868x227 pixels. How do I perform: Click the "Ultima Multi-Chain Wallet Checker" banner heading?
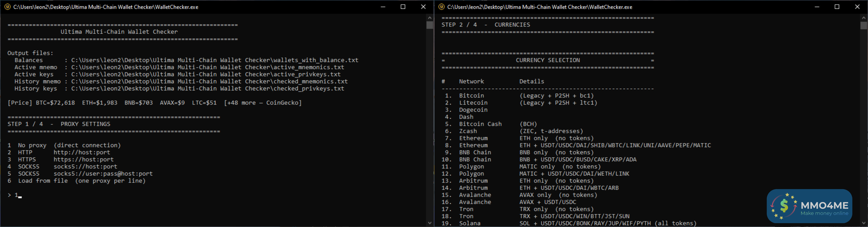coord(119,32)
